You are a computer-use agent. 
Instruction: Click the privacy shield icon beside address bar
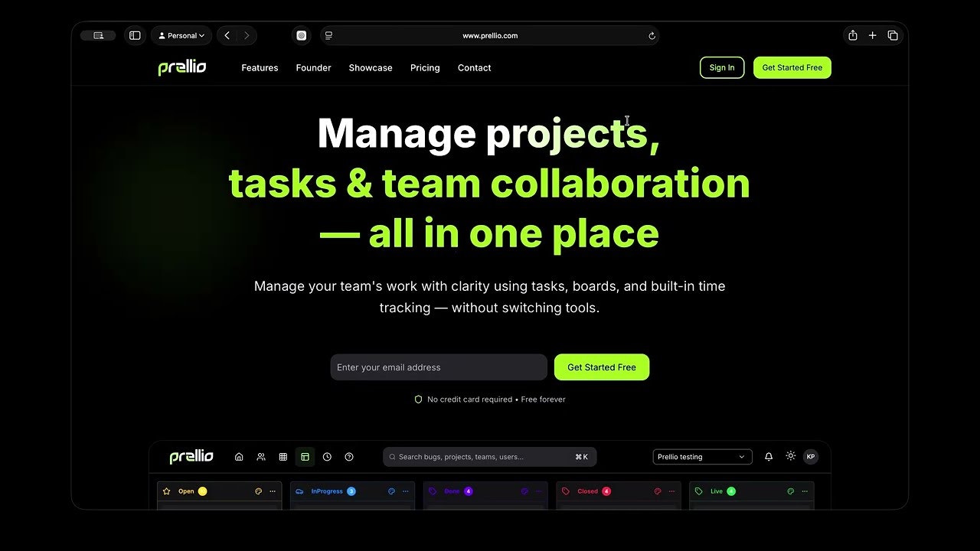coord(302,35)
